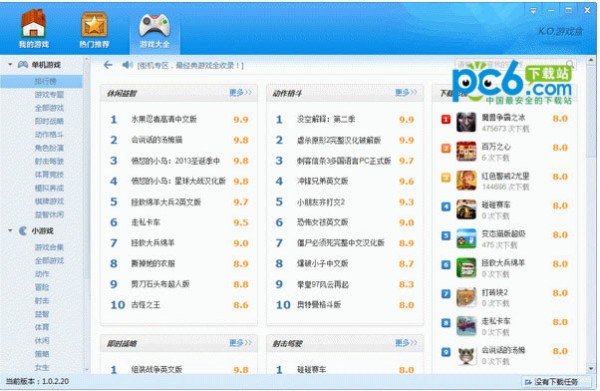The image size is (600, 391).
Task: Open 没空解释：第二季 in 动作格斗 list
Action: (326, 119)
